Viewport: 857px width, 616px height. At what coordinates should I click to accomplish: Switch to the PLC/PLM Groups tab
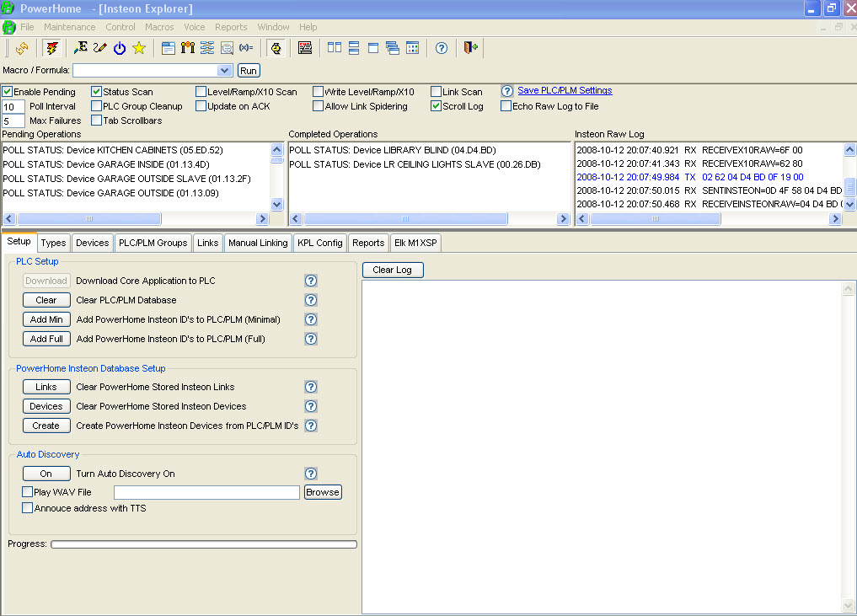click(153, 243)
